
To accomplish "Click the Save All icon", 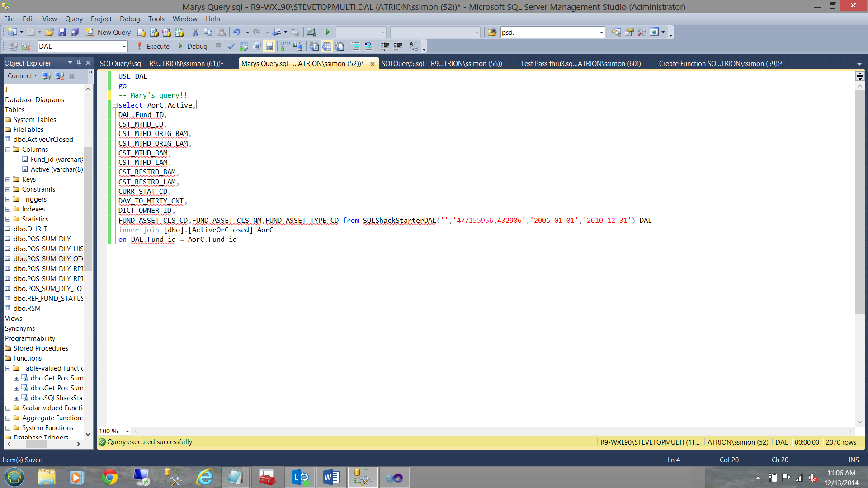I will (x=75, y=32).
